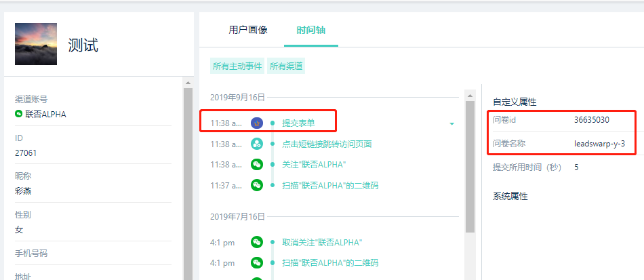The image size is (644, 280).
Task: Collapse the 提交表单 event details arrow
Action: 451,123
